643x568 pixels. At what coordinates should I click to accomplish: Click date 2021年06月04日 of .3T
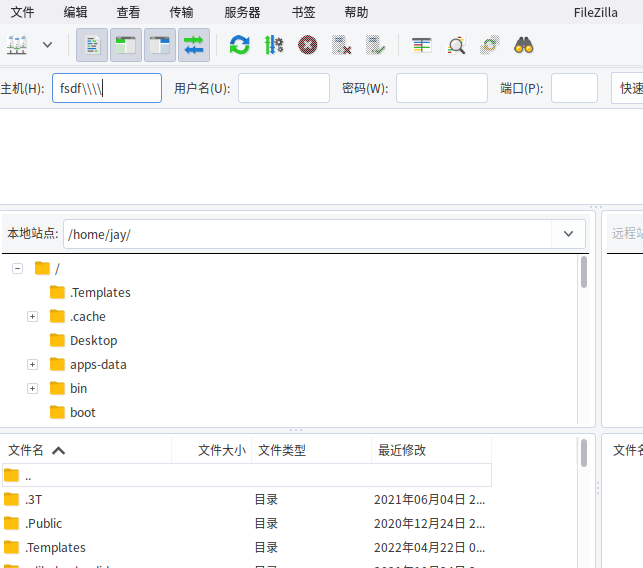pos(429,500)
